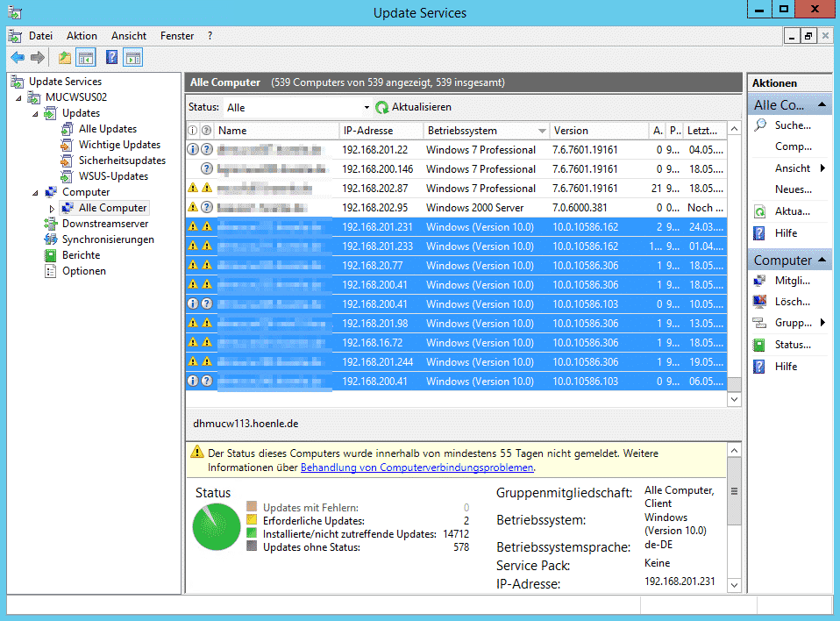Select the Windows 2000 Server row

point(457,208)
